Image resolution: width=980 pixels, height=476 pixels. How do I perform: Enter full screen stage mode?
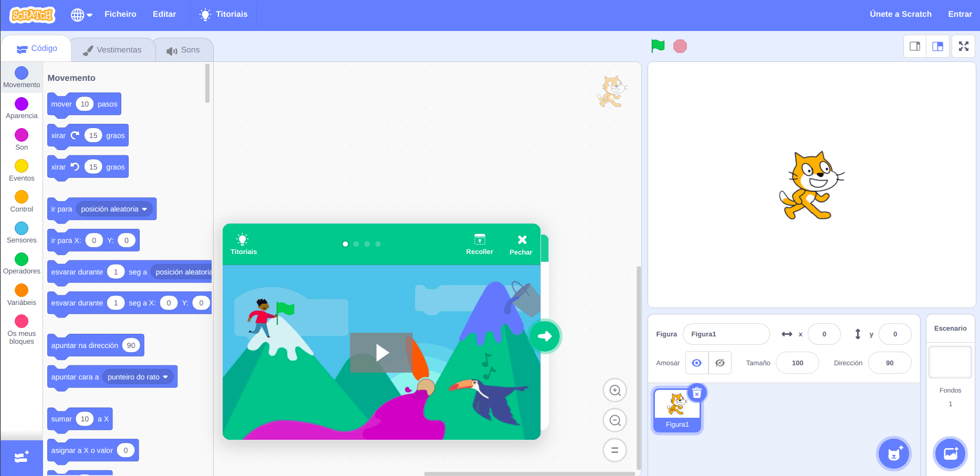point(963,46)
